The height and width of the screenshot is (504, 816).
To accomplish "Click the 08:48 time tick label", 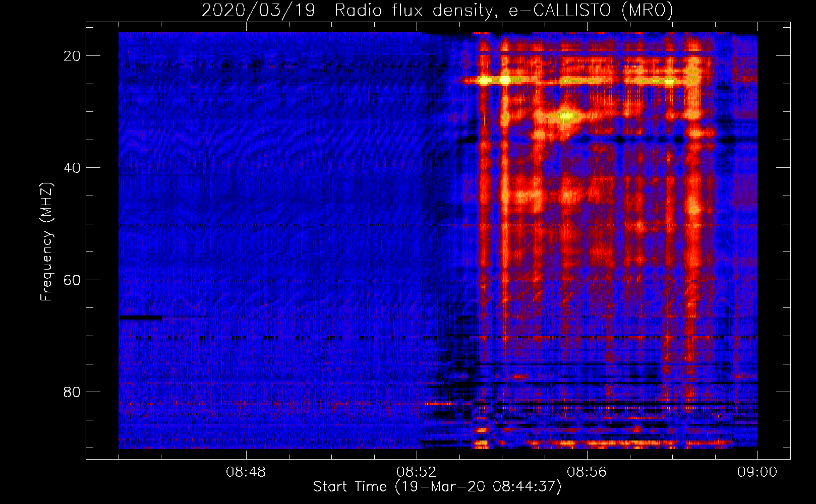I will pos(246,472).
